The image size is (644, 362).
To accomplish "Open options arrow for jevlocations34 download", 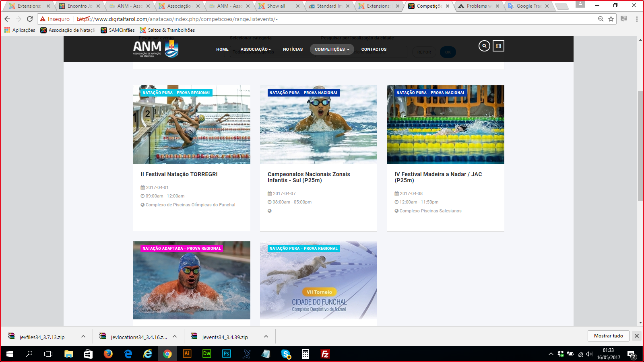I will [x=175, y=336].
